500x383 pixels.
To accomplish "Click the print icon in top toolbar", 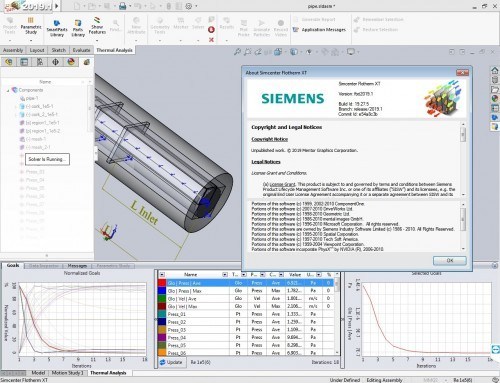I will [x=123, y=6].
